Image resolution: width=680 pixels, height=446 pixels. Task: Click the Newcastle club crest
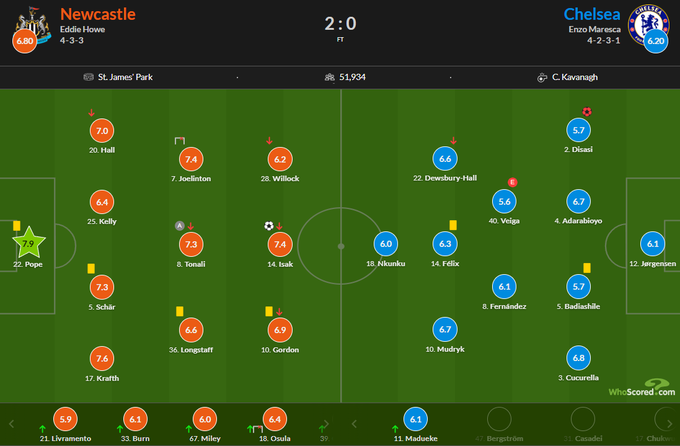28,22
